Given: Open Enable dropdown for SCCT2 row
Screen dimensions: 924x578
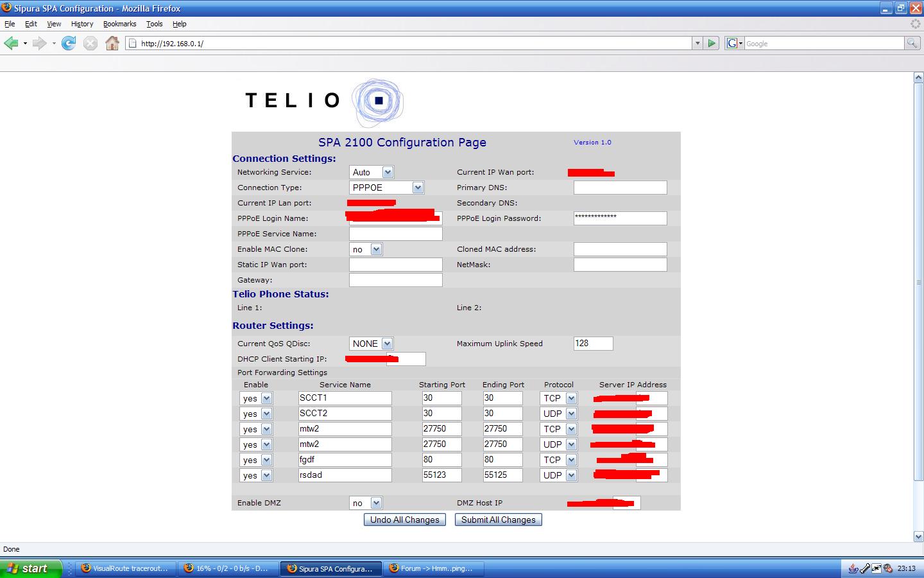Looking at the screenshot, I should pyautogui.click(x=256, y=414).
